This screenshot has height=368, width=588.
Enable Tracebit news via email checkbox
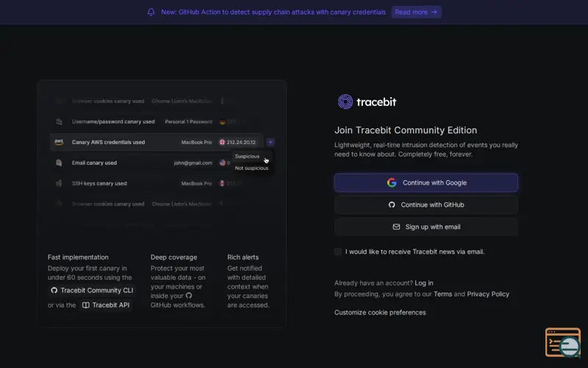pyautogui.click(x=338, y=252)
